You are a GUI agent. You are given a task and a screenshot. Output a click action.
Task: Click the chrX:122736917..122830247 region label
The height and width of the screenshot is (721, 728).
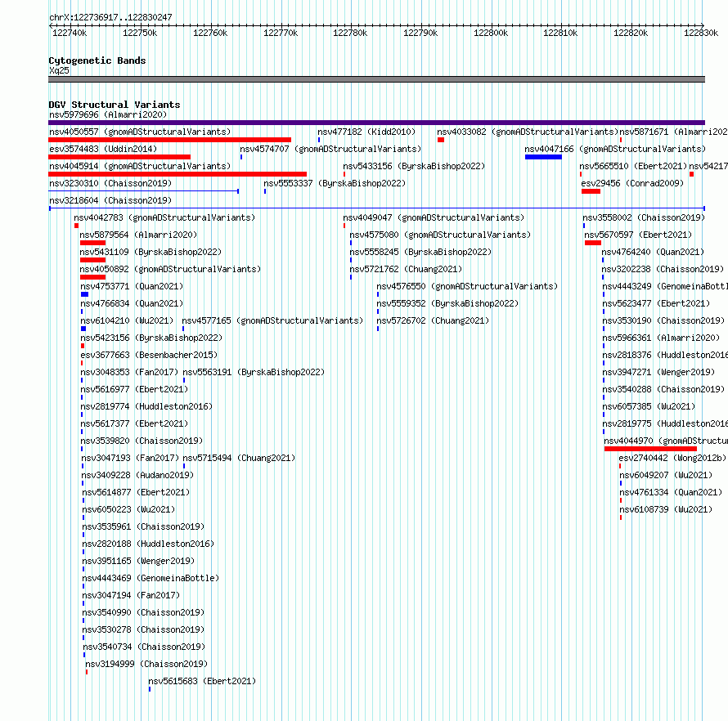coord(110,17)
